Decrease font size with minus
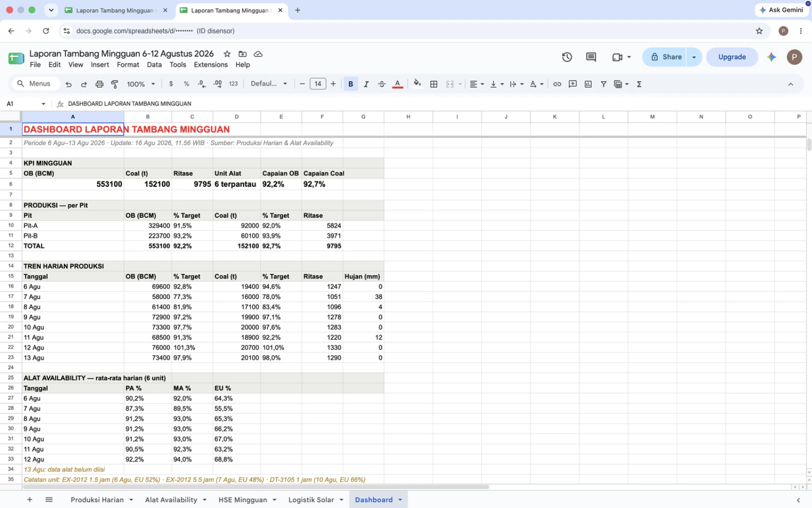Image resolution: width=812 pixels, height=508 pixels. 302,84
